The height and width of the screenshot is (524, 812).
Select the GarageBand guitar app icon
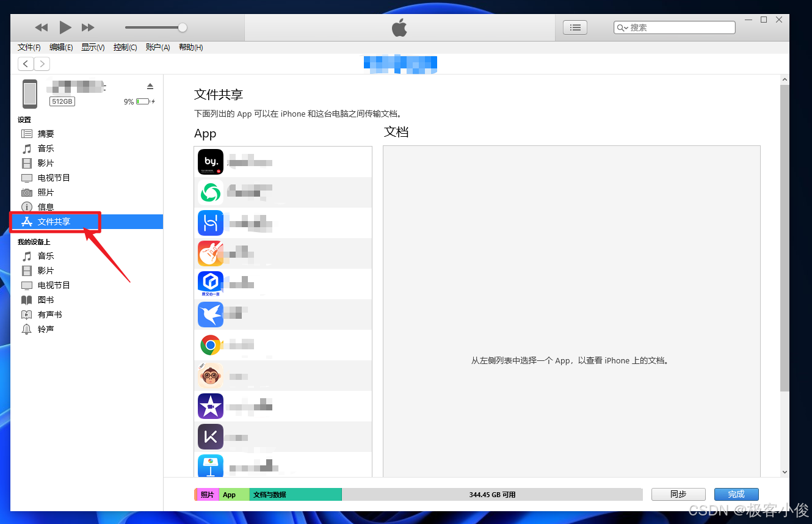point(211,253)
